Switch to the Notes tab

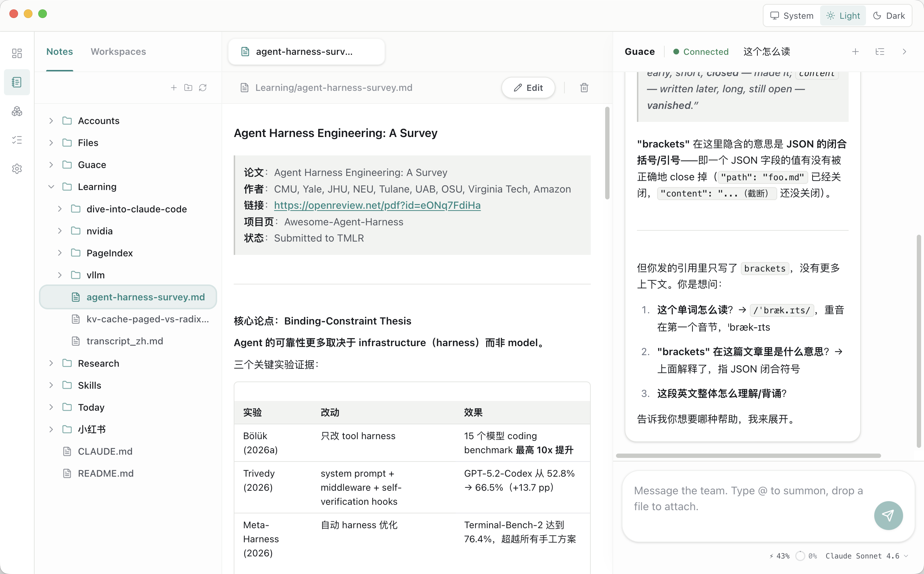click(60, 52)
